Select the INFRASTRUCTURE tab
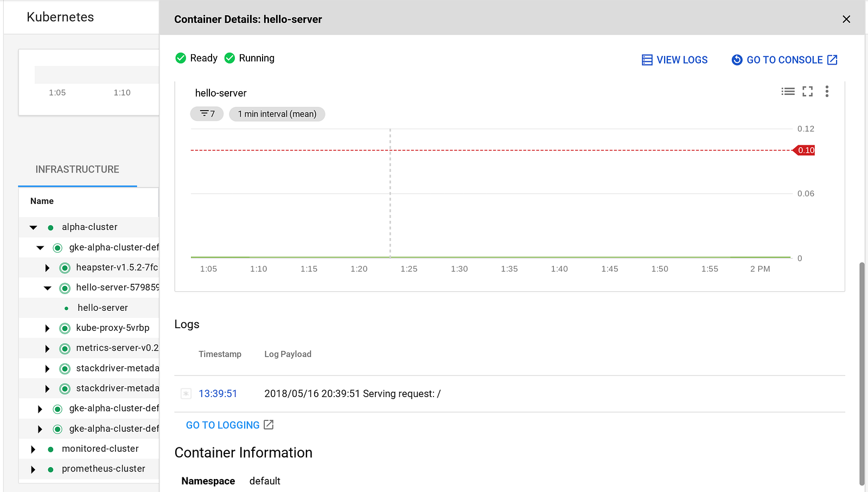Screen dimensions: 868x492 [x=77, y=170]
